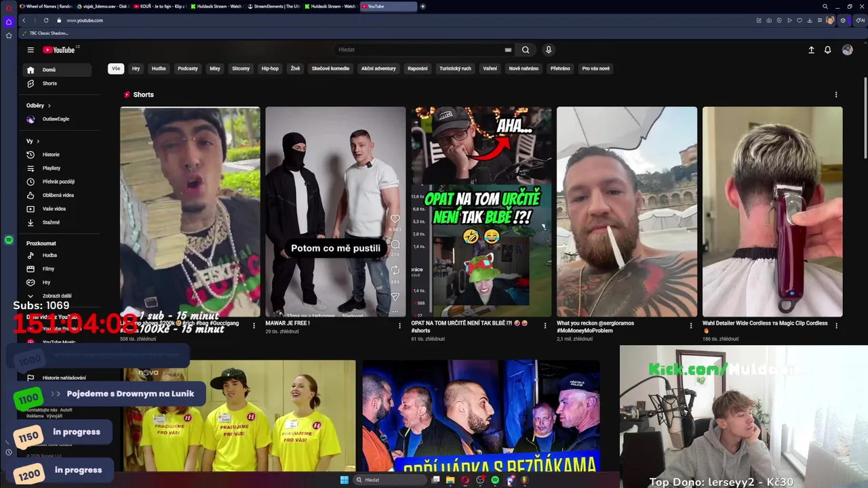Image resolution: width=868 pixels, height=488 pixels.
Task: Open TBC Classic Shadow bookmark
Action: pos(45,33)
